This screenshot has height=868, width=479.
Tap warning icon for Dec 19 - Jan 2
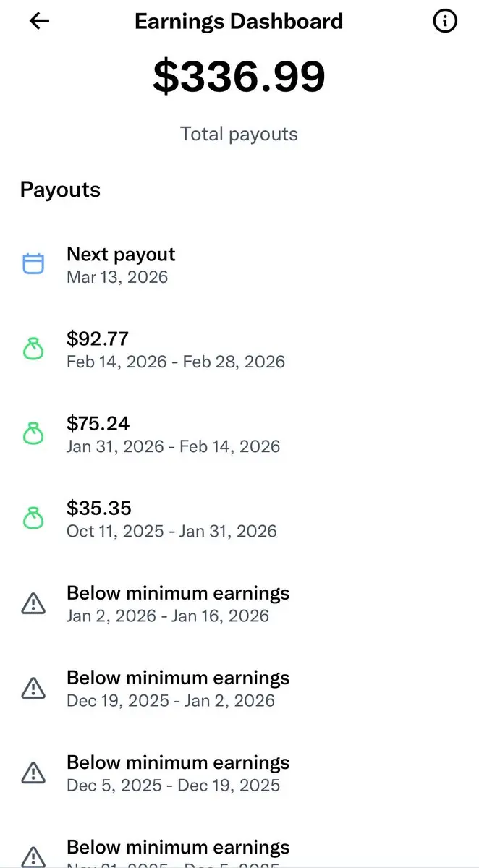(33, 689)
